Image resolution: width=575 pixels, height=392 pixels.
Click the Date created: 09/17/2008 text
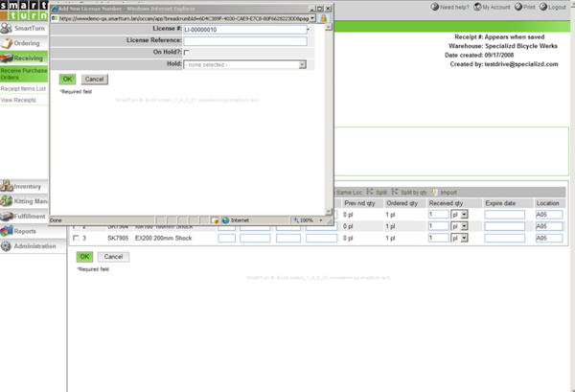[x=479, y=55]
